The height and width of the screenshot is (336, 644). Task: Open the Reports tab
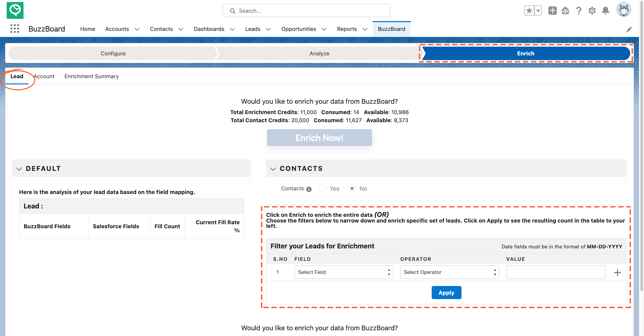coord(347,29)
